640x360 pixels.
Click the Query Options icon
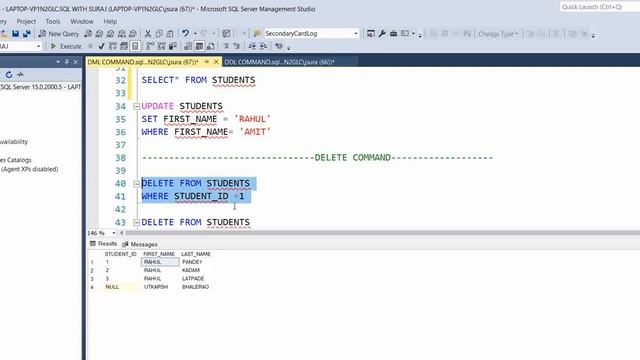pos(124,46)
